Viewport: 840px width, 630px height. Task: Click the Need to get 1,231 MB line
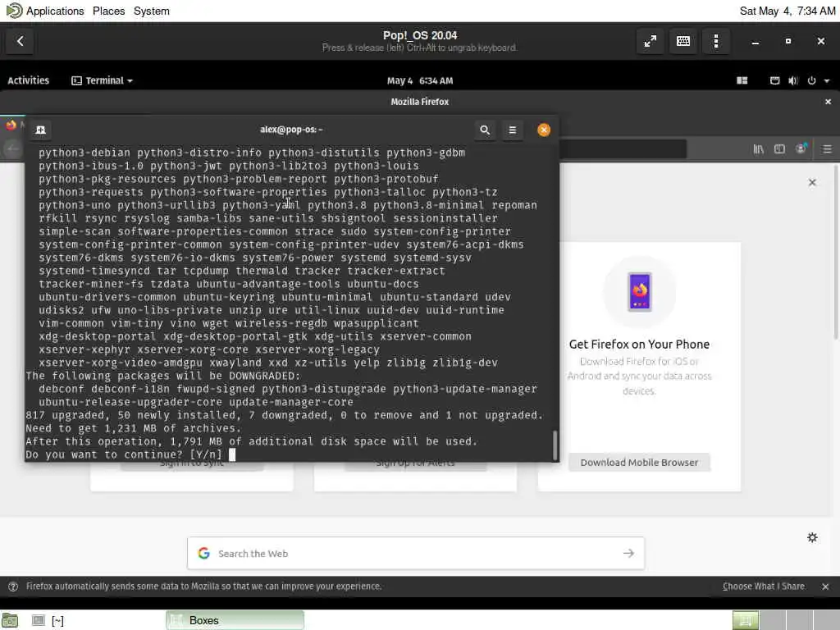point(134,428)
